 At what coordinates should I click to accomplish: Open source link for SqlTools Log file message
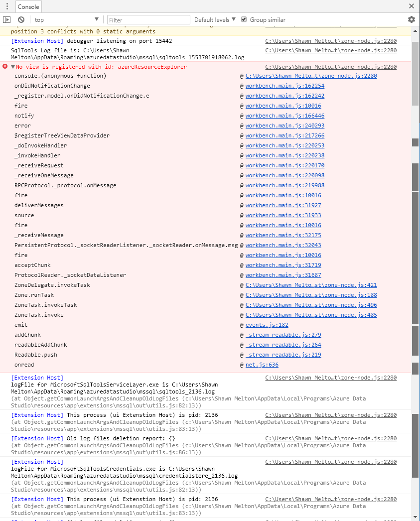(x=331, y=50)
